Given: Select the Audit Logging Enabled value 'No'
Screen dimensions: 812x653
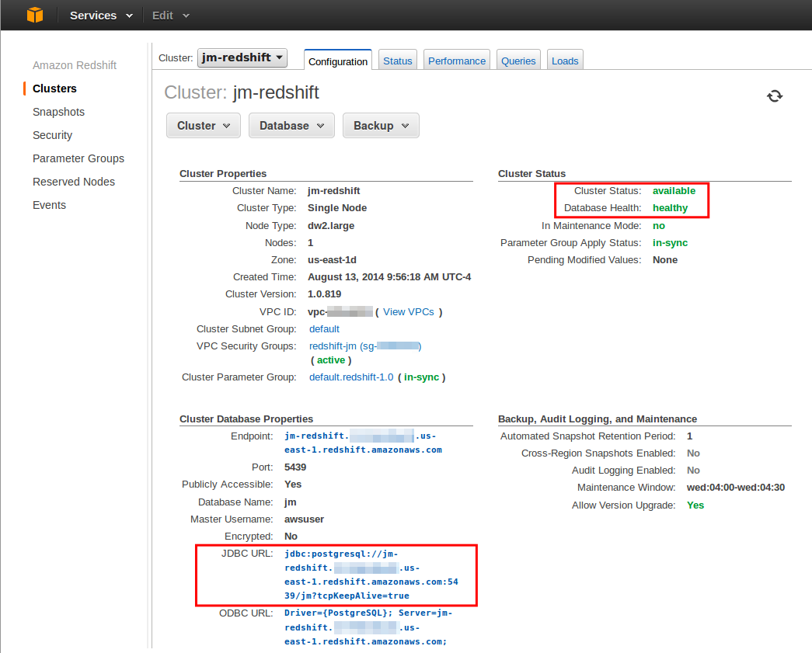Looking at the screenshot, I should (693, 471).
